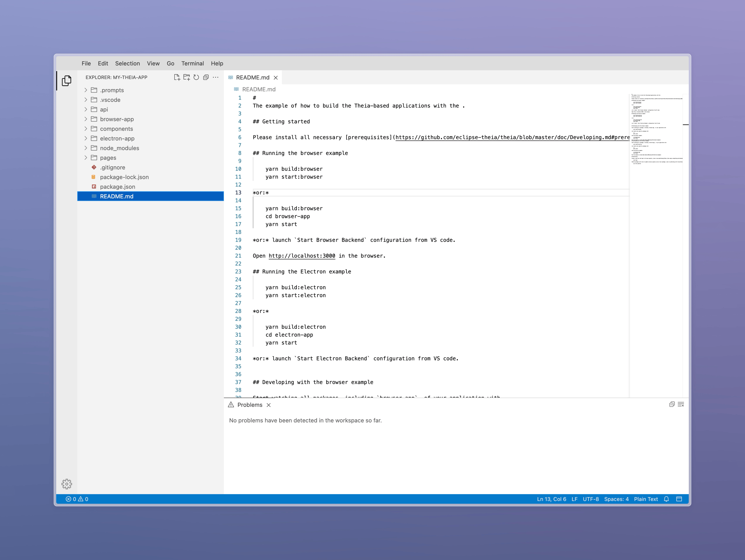Open the Edit menu
Image resolution: width=745 pixels, height=560 pixels.
coord(103,63)
